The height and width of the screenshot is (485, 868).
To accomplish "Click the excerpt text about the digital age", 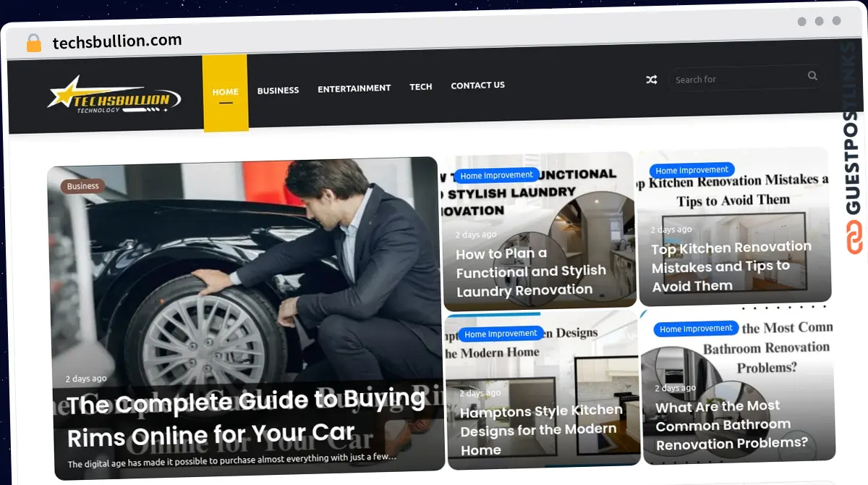I will point(233,460).
